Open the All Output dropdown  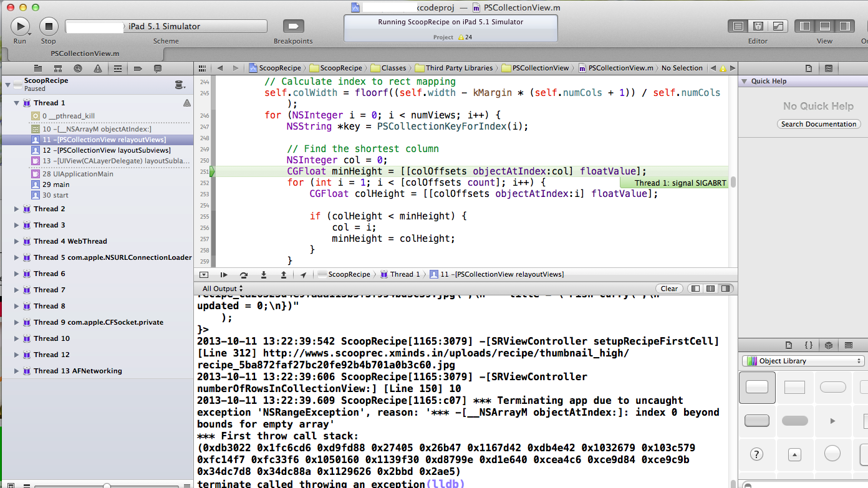tap(223, 289)
